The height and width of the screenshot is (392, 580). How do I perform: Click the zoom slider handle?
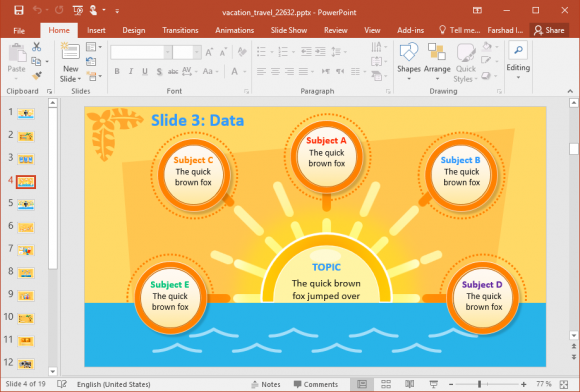click(479, 384)
